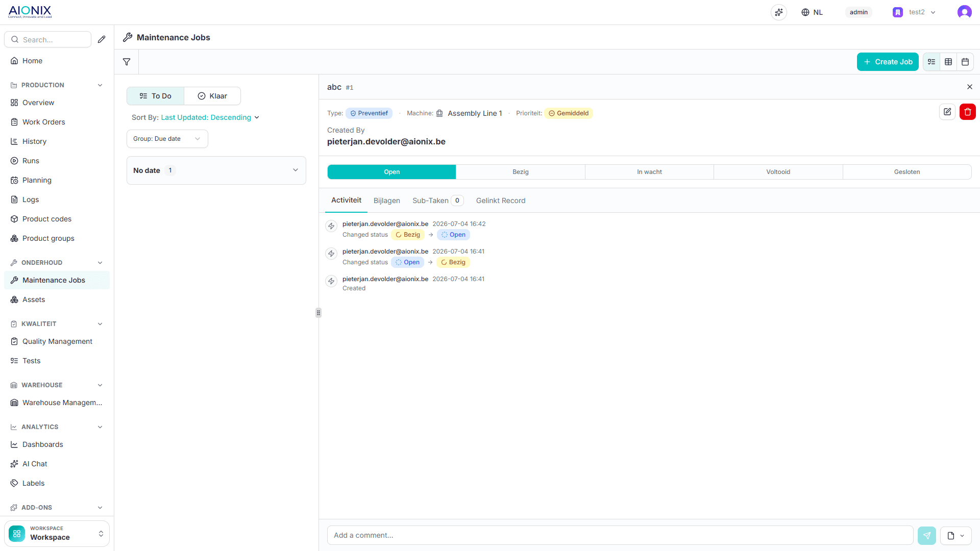Screen dimensions: 980x551
Task: Open Warehouse Management in sidebar
Action: [x=57, y=403]
